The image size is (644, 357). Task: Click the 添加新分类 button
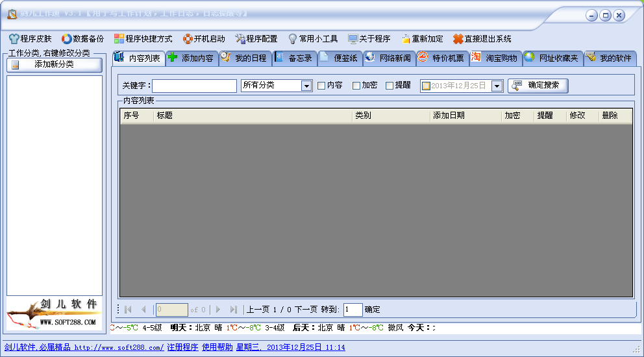(55, 64)
